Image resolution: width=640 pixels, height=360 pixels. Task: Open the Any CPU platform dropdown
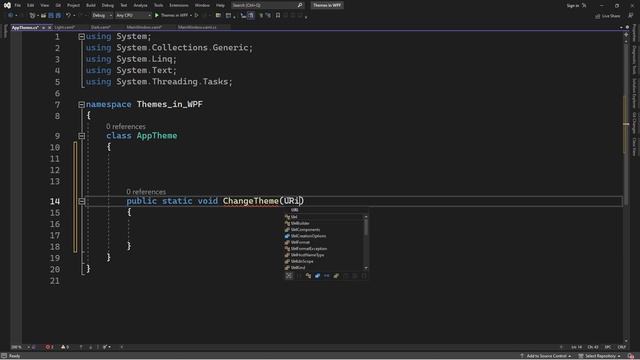pos(133,16)
